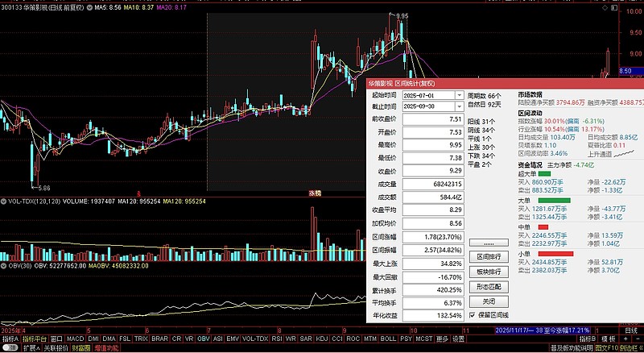The width and height of the screenshot is (644, 353).
Task: Click the circle icon before OBV(30) indicator
Action: tap(4, 266)
